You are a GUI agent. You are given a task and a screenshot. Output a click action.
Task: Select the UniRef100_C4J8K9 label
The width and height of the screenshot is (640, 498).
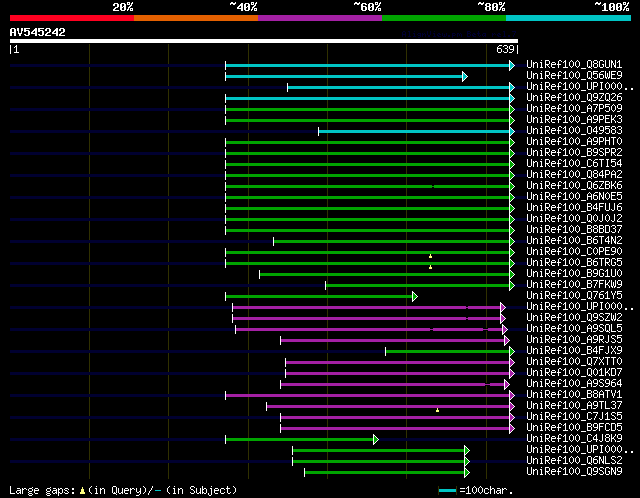[574, 439]
